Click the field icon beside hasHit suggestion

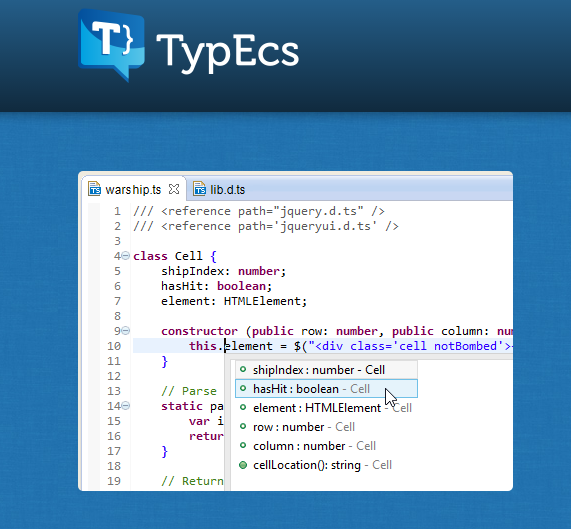(x=243, y=389)
